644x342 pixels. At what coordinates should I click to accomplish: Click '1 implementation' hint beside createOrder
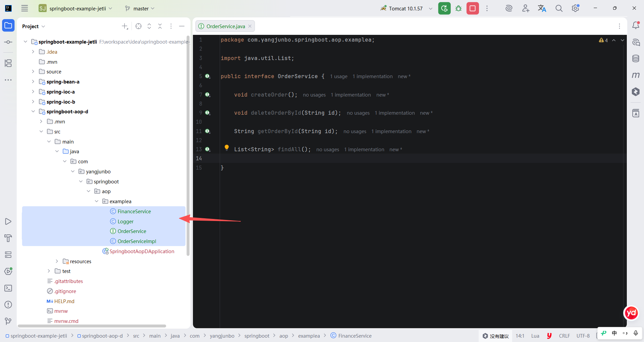click(x=351, y=95)
